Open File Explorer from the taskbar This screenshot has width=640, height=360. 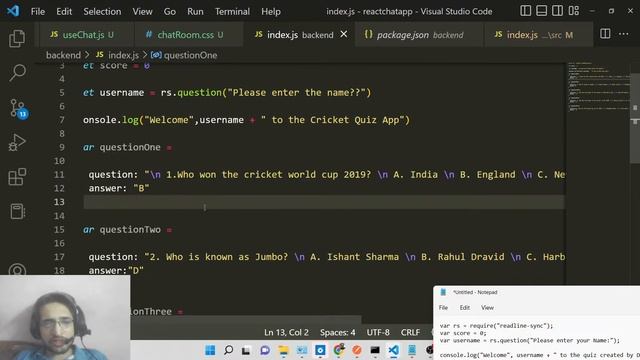(283, 350)
